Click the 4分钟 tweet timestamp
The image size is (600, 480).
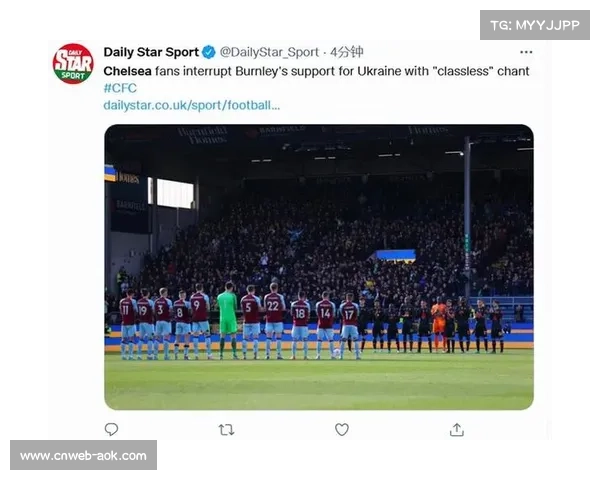(347, 52)
